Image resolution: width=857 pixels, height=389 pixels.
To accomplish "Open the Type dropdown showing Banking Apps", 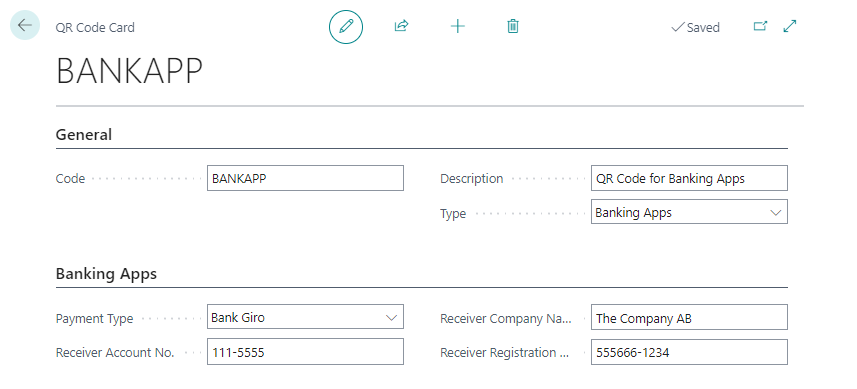I will (x=689, y=212).
